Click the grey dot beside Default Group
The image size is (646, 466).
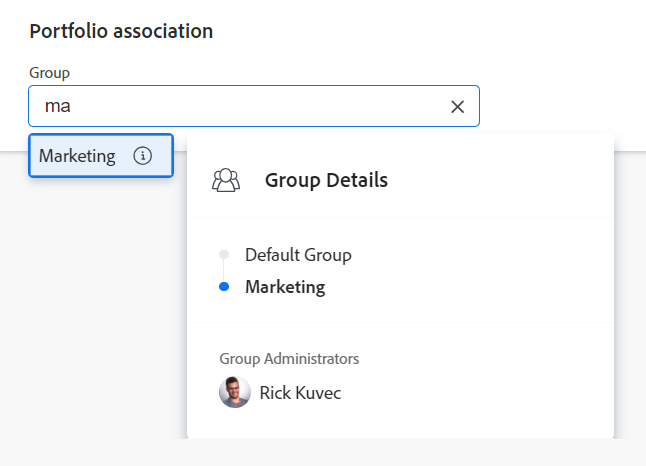tap(224, 255)
